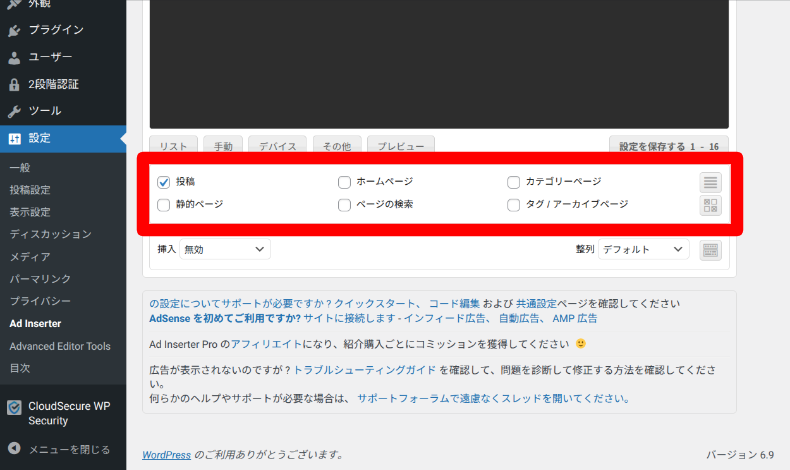Click the keyboard icon next to 整列
This screenshot has height=470, width=790.
[710, 250]
